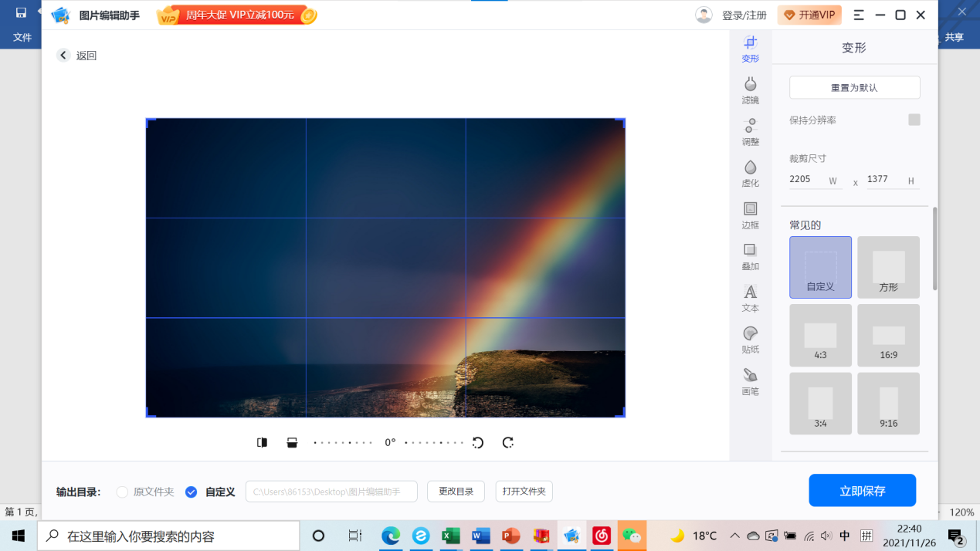
Task: Click the 18°C weather widget
Action: pyautogui.click(x=693, y=536)
